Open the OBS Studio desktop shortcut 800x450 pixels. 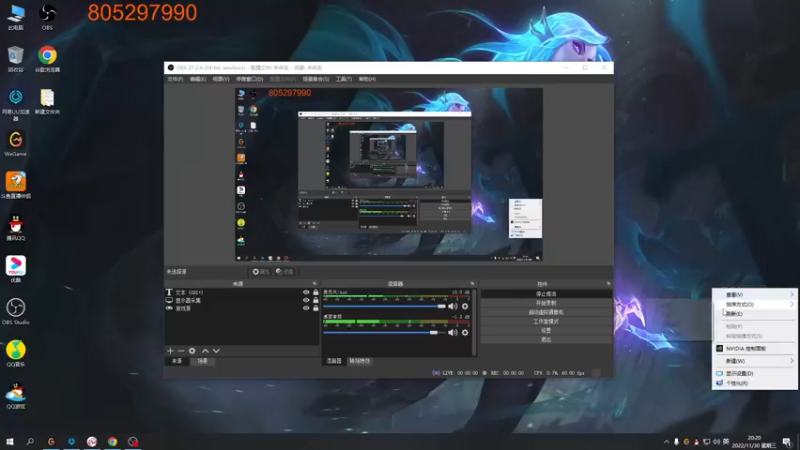coord(16,311)
